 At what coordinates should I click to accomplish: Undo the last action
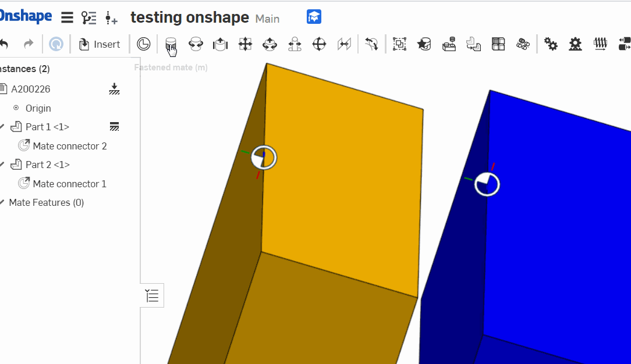4,44
